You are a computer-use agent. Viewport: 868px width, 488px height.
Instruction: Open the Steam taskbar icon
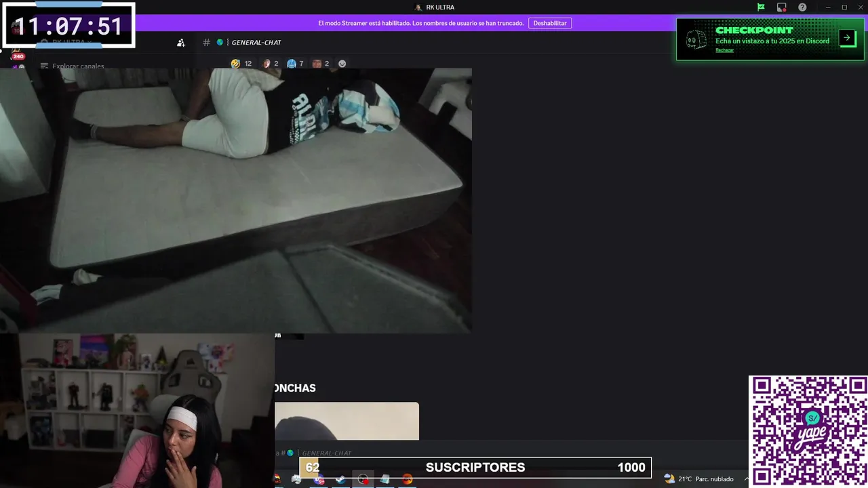340,479
